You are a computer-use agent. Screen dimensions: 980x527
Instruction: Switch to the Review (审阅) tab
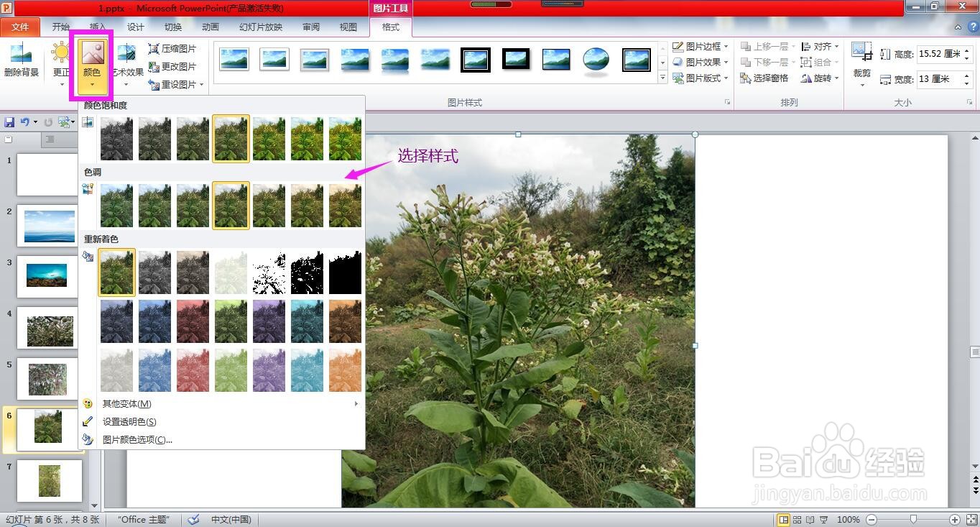[x=311, y=27]
